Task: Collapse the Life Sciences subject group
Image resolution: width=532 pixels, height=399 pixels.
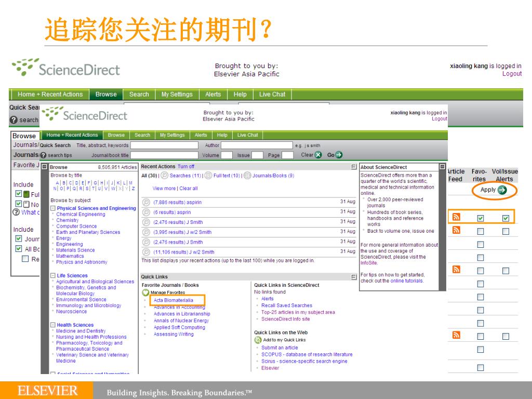Action: click(x=53, y=275)
